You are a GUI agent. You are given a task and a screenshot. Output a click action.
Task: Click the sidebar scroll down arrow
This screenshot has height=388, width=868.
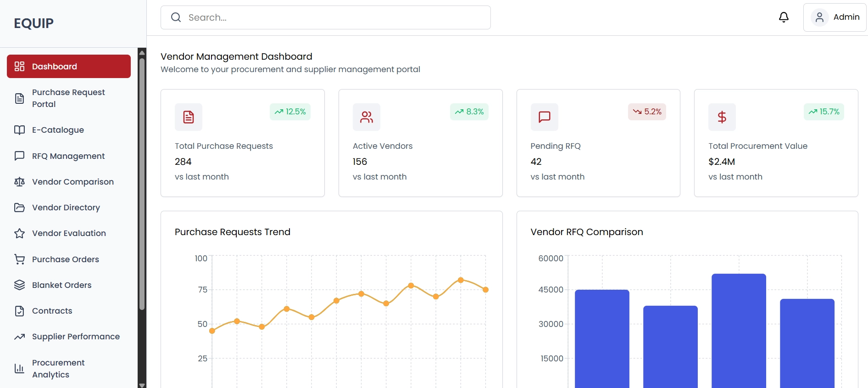[x=142, y=385]
